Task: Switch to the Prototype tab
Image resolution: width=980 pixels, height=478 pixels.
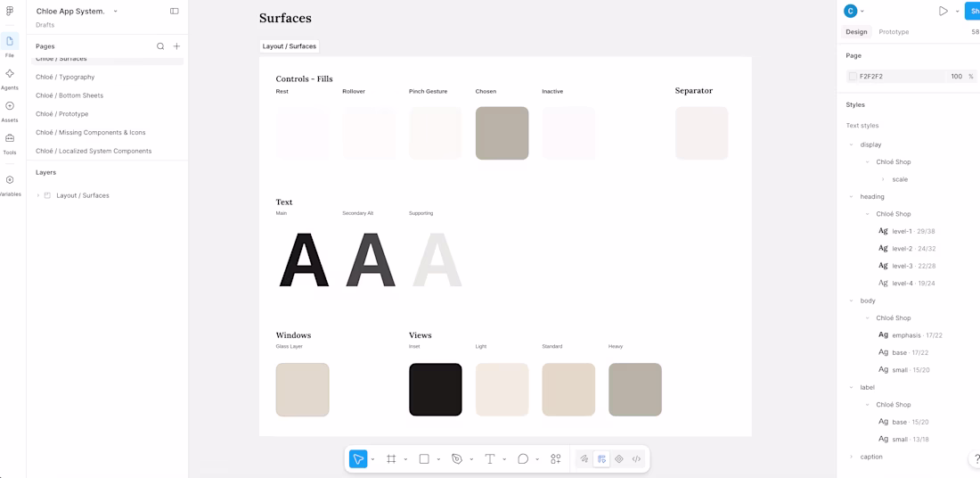Action: [894, 32]
